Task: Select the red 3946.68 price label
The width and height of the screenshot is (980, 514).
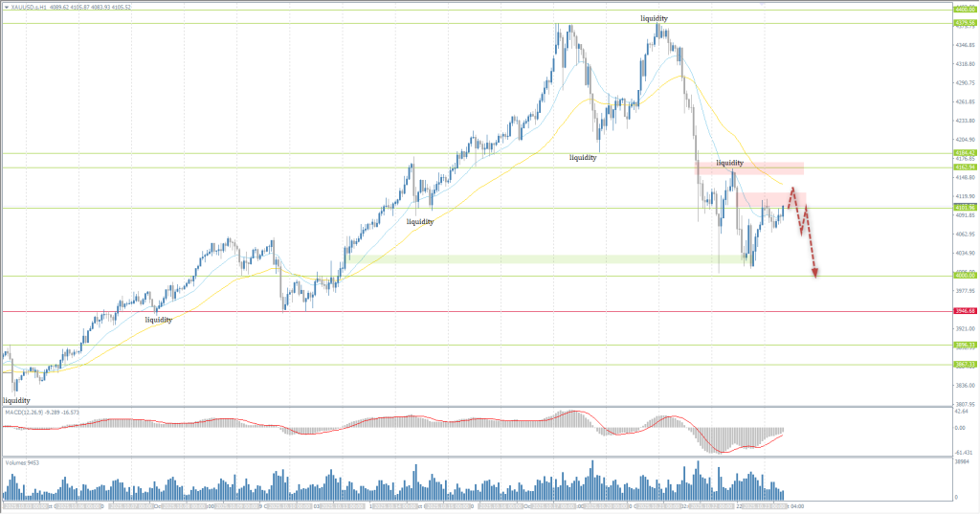Action: (964, 311)
